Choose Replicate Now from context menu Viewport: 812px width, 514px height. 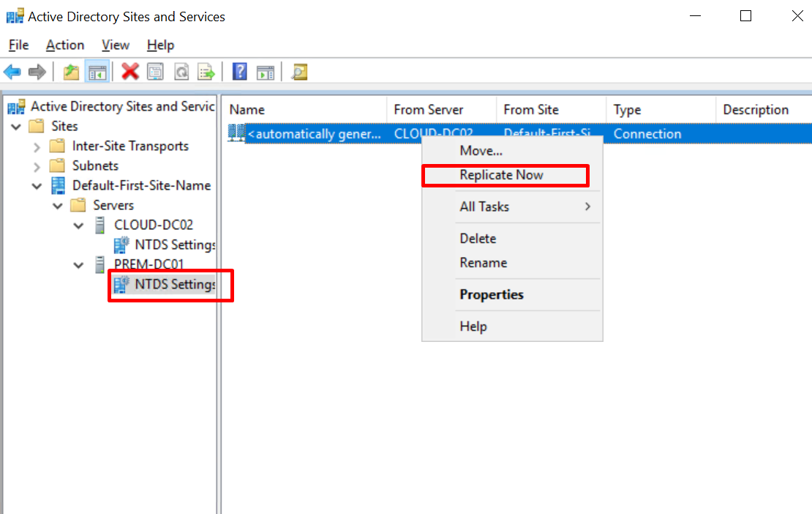click(x=512, y=175)
